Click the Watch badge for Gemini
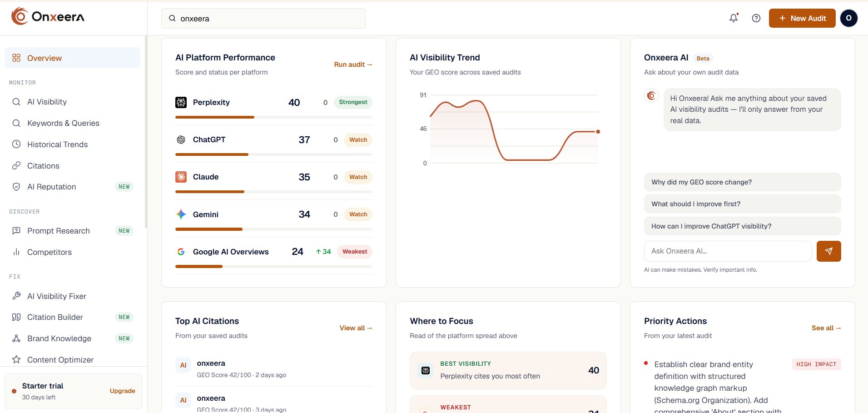This screenshot has width=868, height=413. 358,214
